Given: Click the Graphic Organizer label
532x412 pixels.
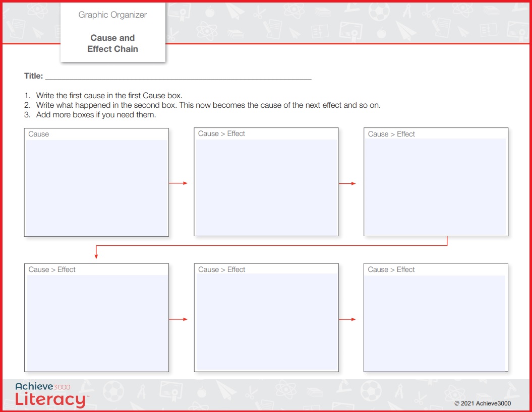Looking at the screenshot, I should coord(112,15).
